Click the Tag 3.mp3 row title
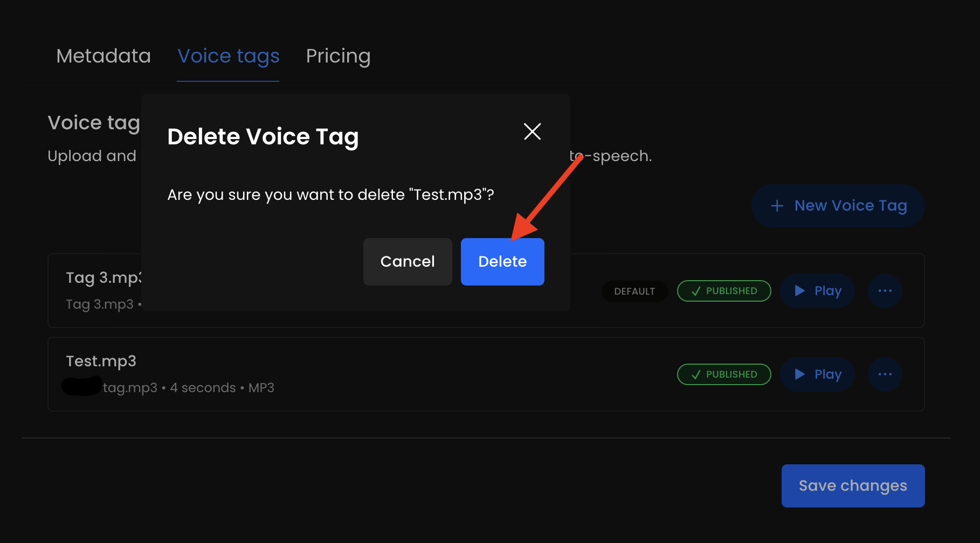Screen dimensions: 980x543 pos(102,277)
